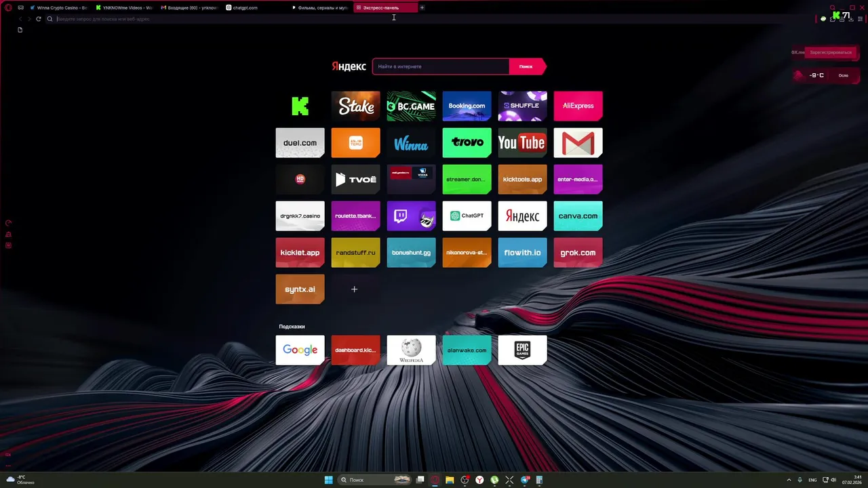
Task: Open Windows Start menu
Action: click(x=328, y=480)
